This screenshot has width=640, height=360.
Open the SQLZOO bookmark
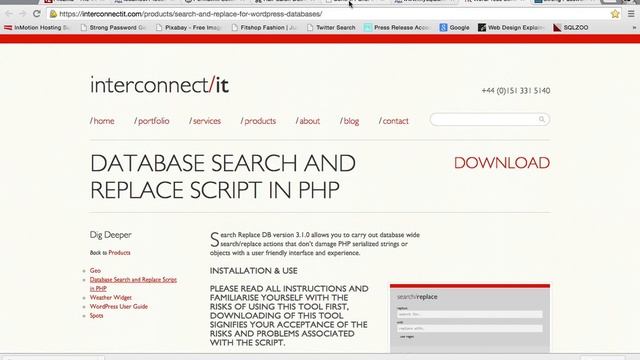coord(571,27)
